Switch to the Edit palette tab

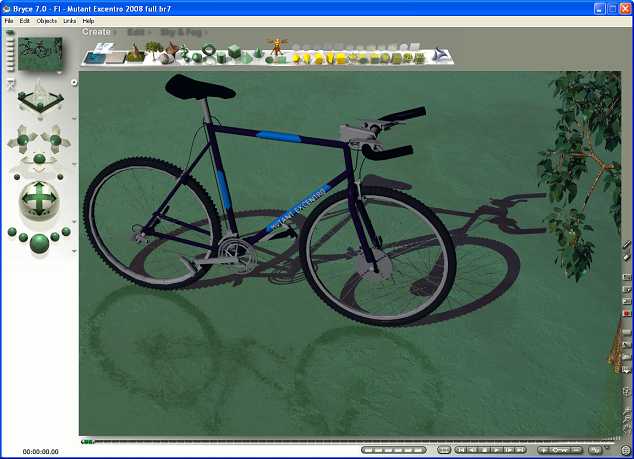pos(136,32)
